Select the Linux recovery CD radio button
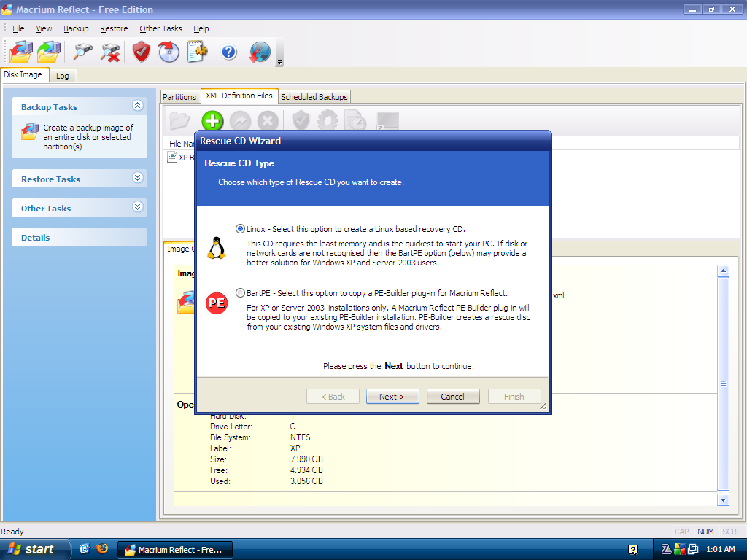This screenshot has width=747, height=560. (241, 228)
